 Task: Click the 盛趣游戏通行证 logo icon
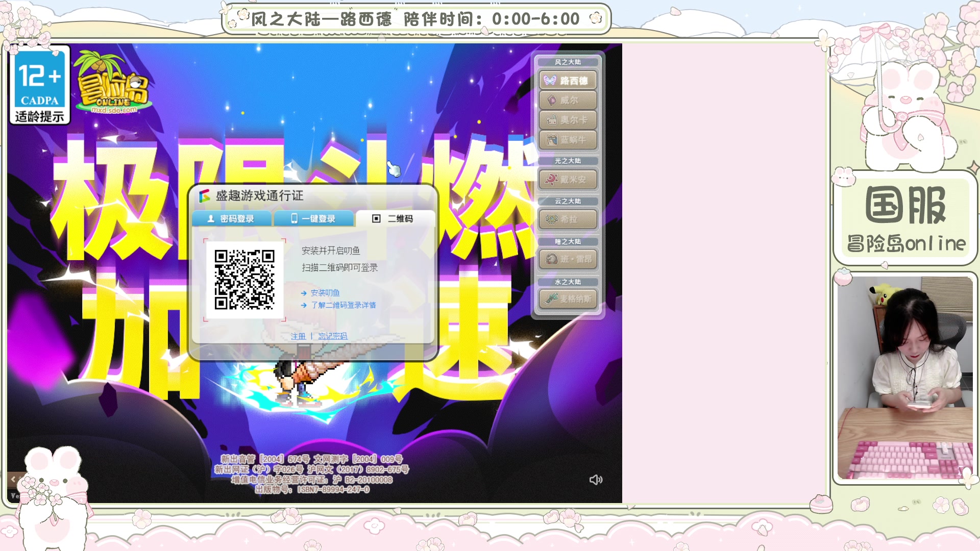pyautogui.click(x=205, y=196)
